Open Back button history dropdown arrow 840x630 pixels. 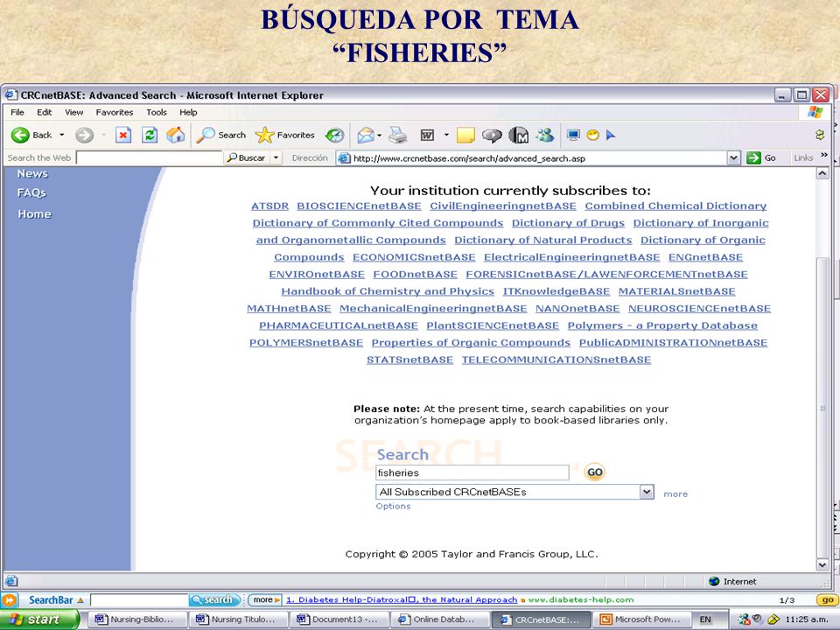pos(61,135)
